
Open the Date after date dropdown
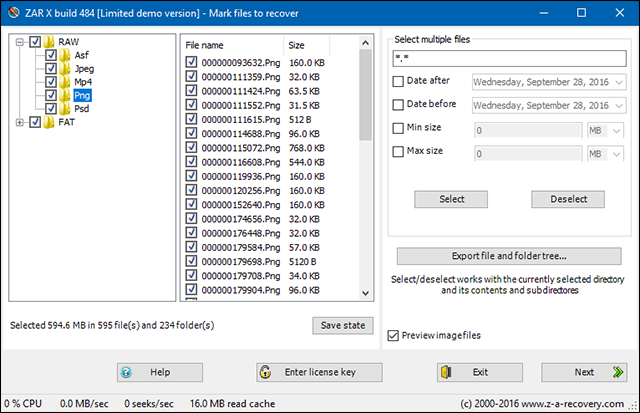point(619,82)
